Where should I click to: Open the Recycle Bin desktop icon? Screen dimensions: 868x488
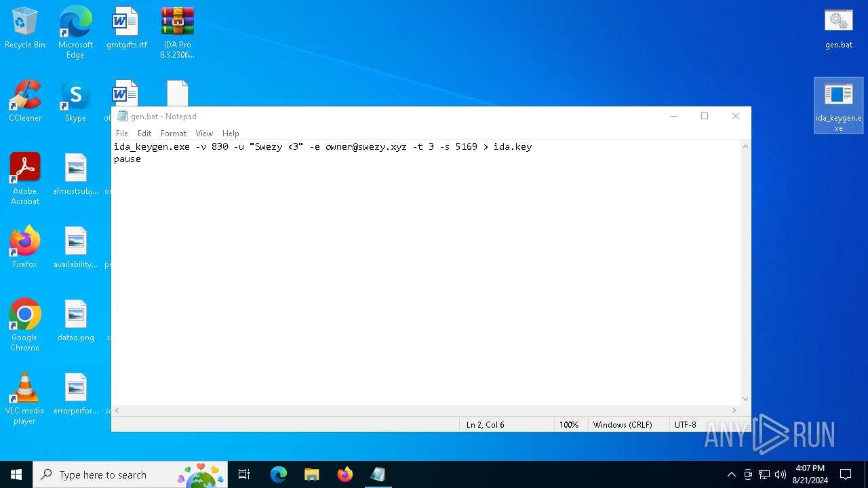pyautogui.click(x=25, y=28)
